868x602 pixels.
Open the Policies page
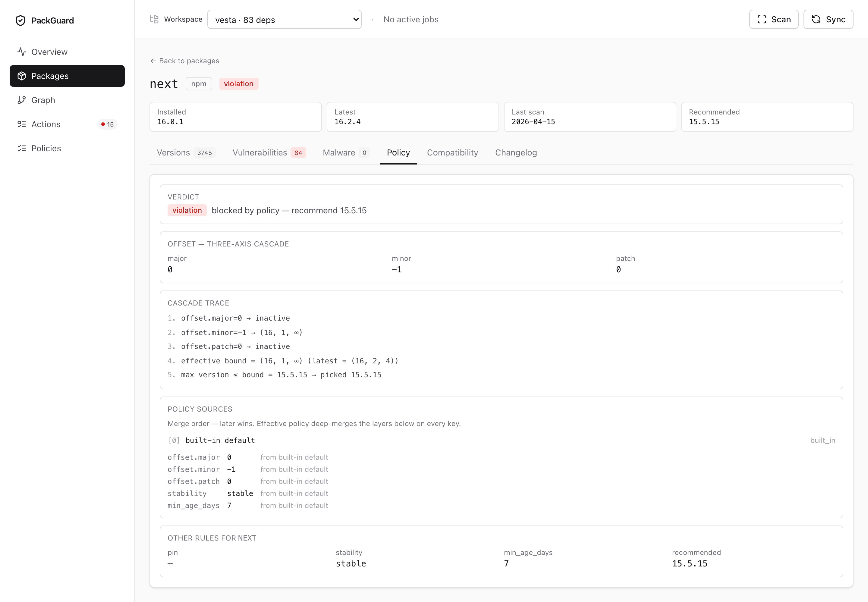67,148
